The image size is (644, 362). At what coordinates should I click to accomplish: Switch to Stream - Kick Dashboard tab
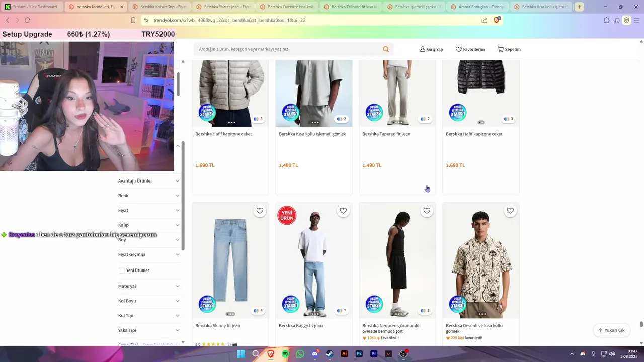tap(32, 7)
